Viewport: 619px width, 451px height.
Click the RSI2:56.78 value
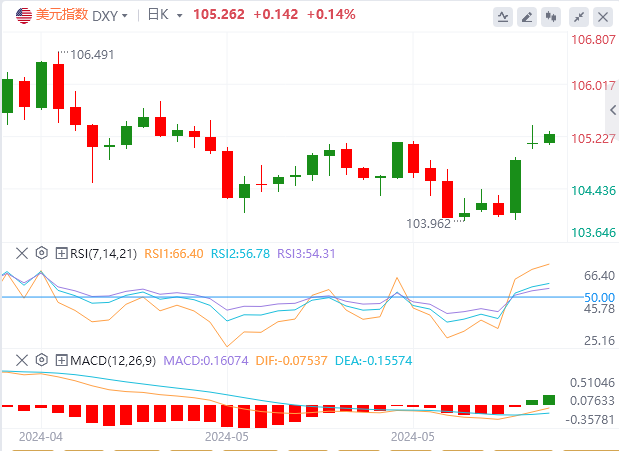pos(240,254)
